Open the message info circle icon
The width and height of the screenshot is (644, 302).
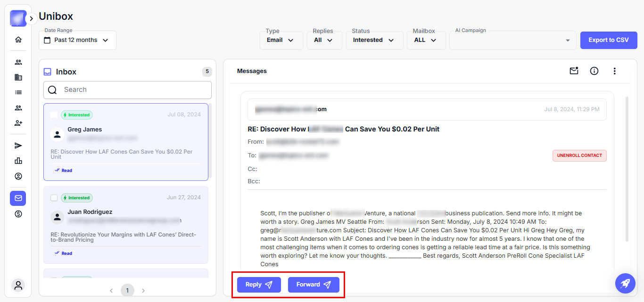[x=594, y=71]
